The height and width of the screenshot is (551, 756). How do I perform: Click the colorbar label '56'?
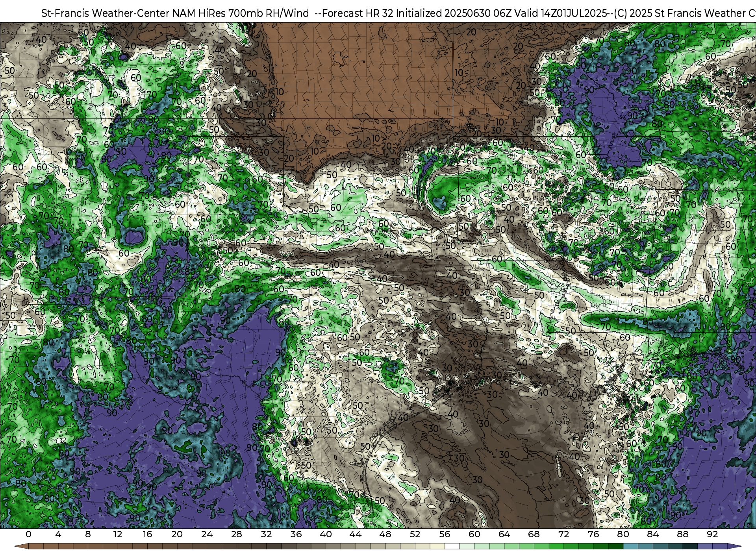click(445, 534)
